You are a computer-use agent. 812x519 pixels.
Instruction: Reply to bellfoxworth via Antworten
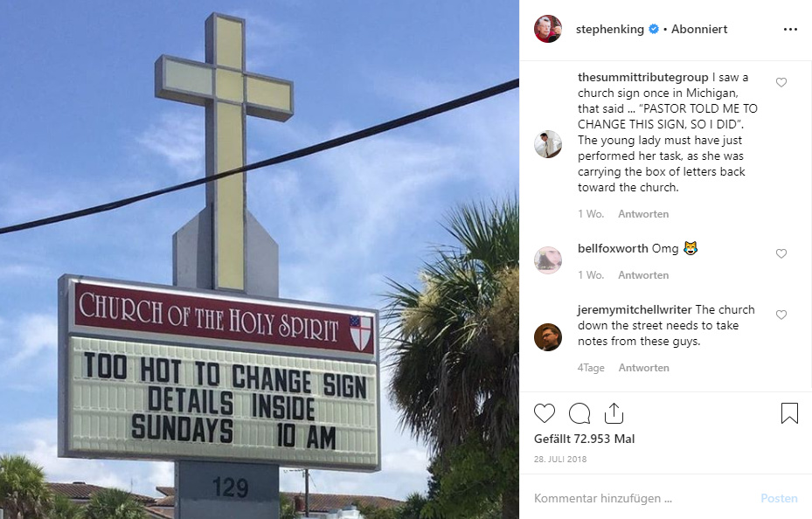click(x=643, y=274)
